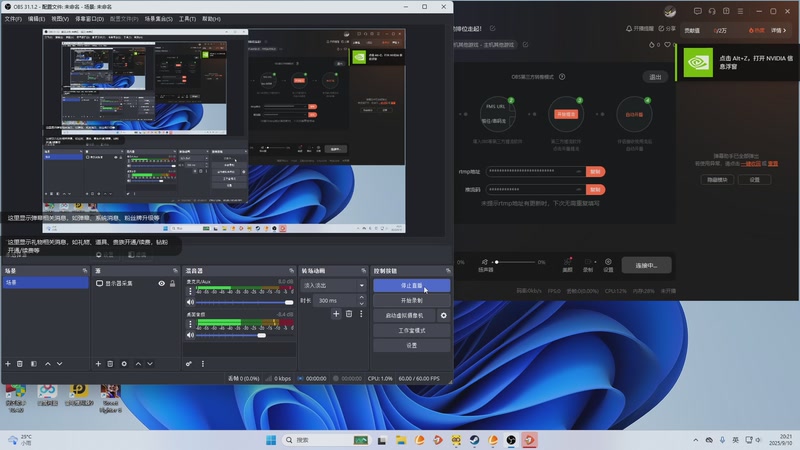This screenshot has width=800, height=450.
Task: Float the Audio Mixer dock panel icon
Action: (x=291, y=270)
